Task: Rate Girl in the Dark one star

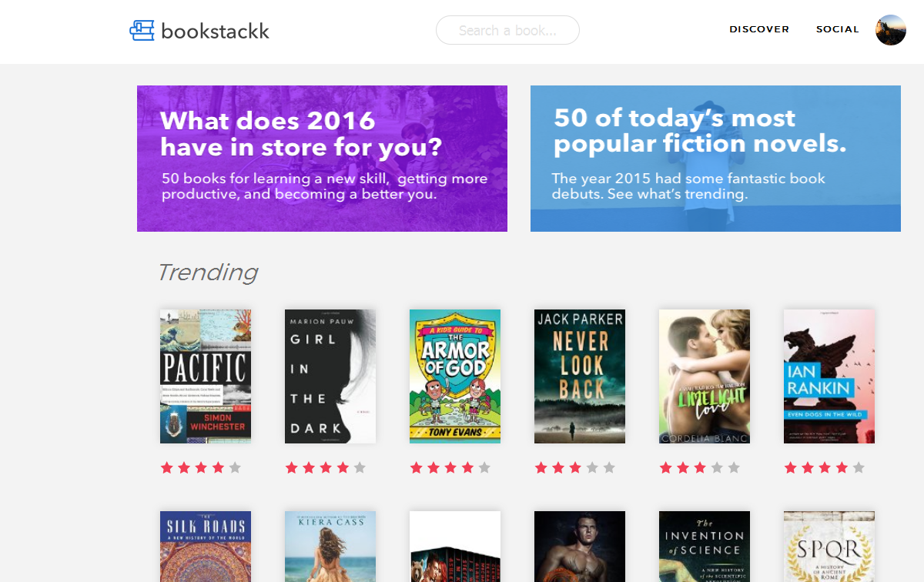Action: tap(292, 467)
